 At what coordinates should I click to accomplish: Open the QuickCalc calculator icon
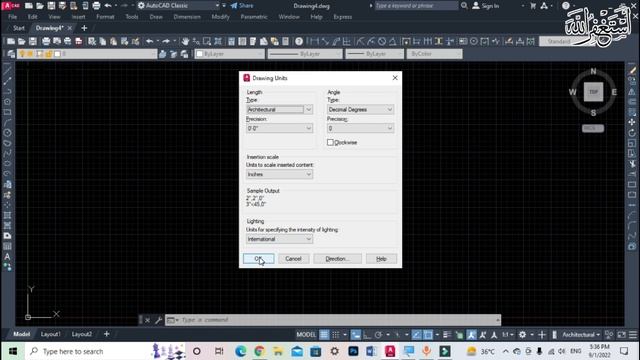pyautogui.click(x=286, y=41)
